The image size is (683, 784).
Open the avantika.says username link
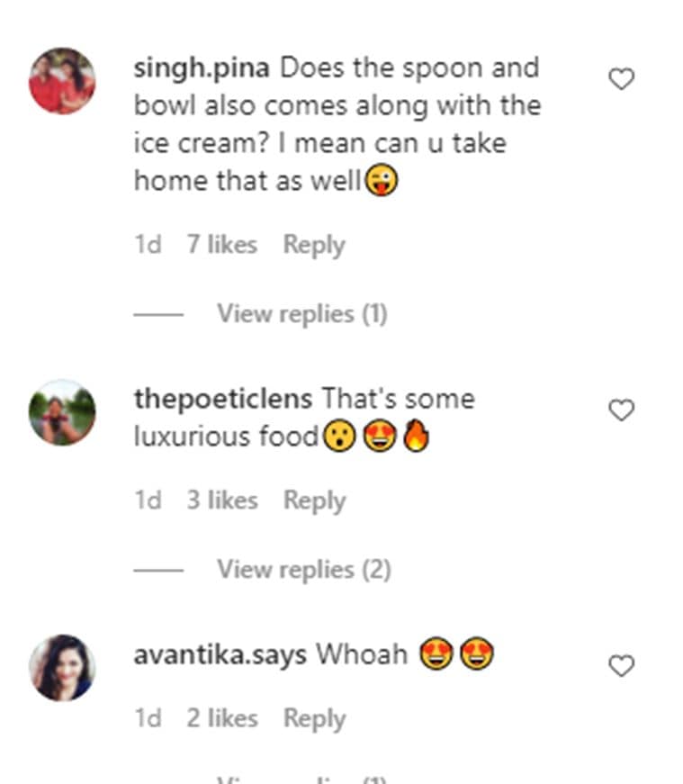click(x=220, y=655)
